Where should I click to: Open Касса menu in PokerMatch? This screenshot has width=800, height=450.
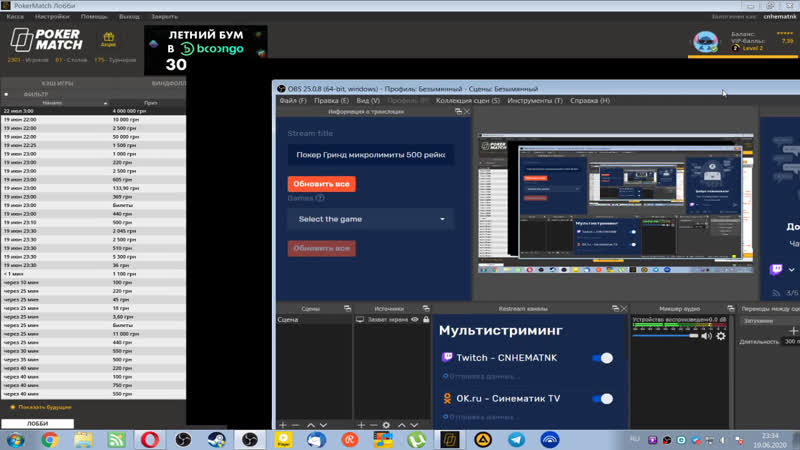tap(15, 16)
